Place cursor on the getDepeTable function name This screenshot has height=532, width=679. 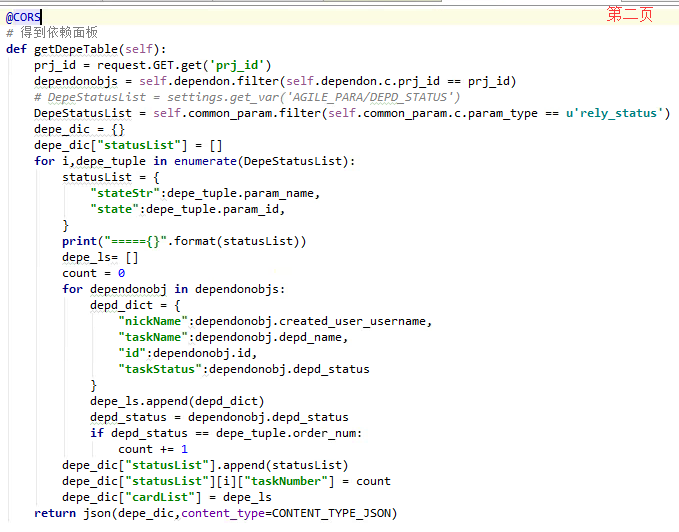(x=76, y=49)
